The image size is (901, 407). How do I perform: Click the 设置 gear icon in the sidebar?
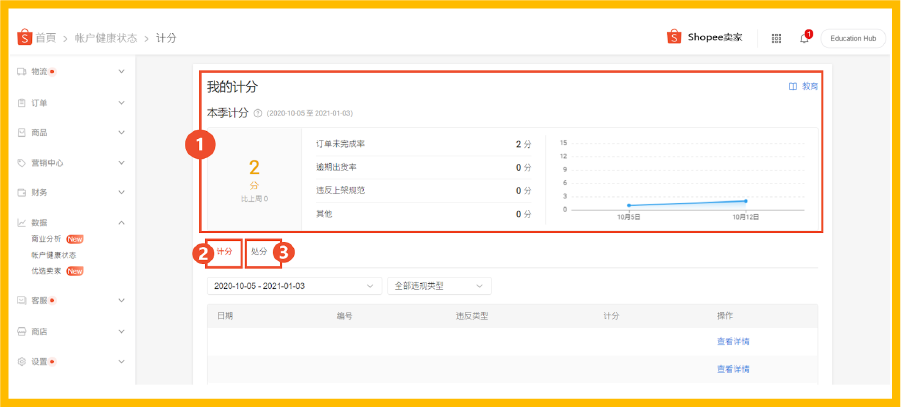pos(22,362)
